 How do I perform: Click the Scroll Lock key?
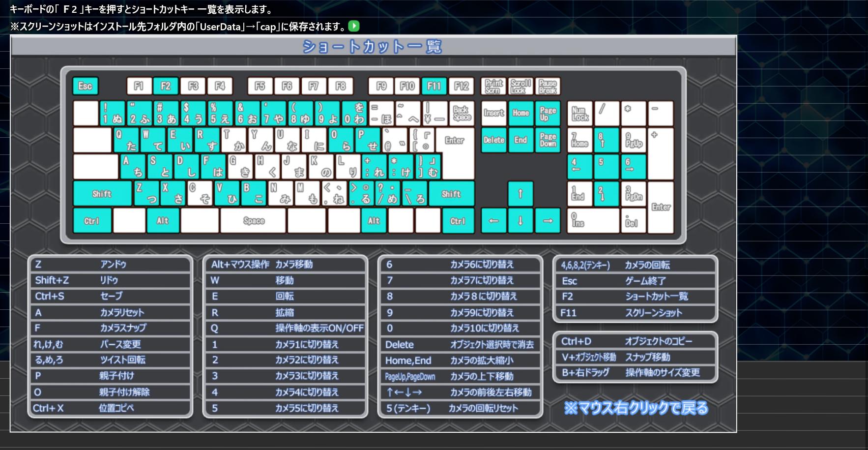[x=521, y=86]
